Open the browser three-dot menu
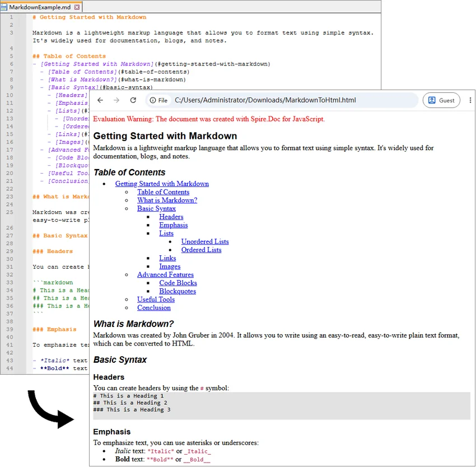This screenshot has width=476, height=467. (x=470, y=100)
